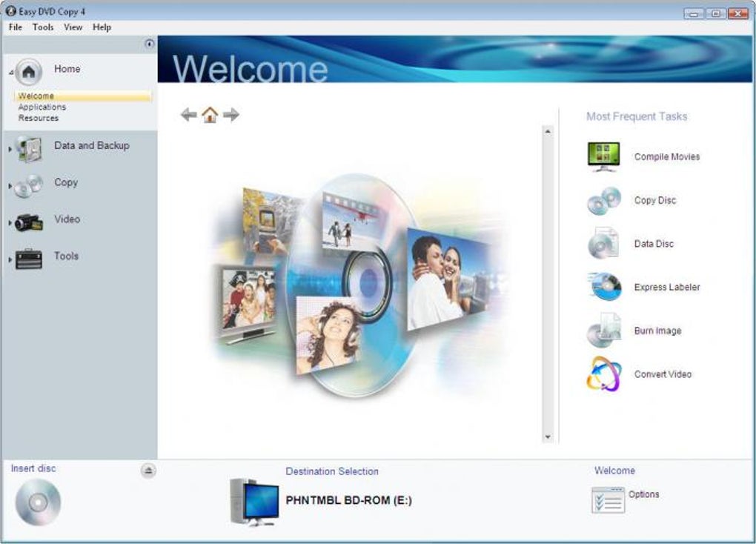This screenshot has height=544, width=756.
Task: Close the Easy DVD Copy window
Action: pyautogui.click(x=738, y=13)
